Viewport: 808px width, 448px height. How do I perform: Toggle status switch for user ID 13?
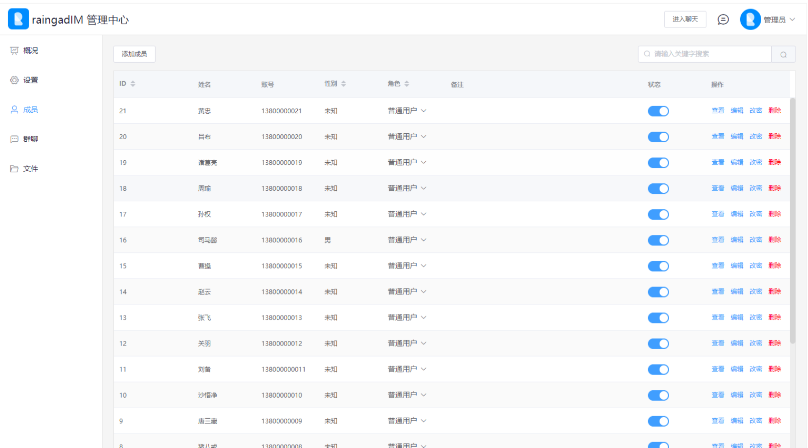(x=658, y=318)
